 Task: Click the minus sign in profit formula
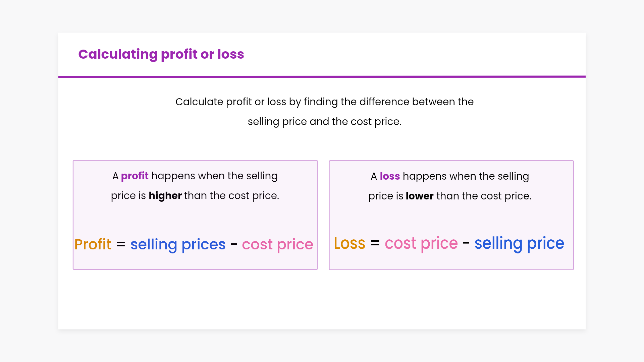(234, 244)
